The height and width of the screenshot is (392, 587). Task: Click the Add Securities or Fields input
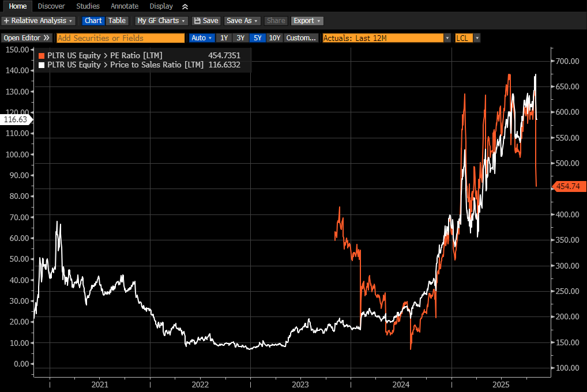click(121, 38)
